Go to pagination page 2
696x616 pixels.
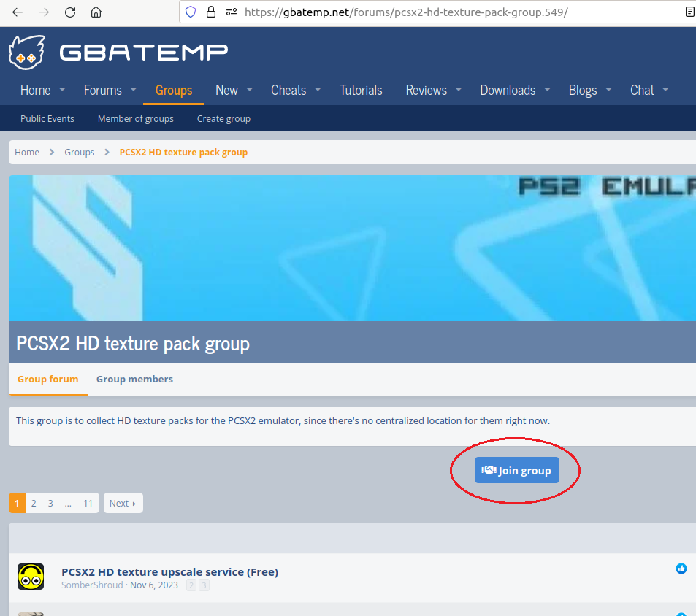(34, 503)
